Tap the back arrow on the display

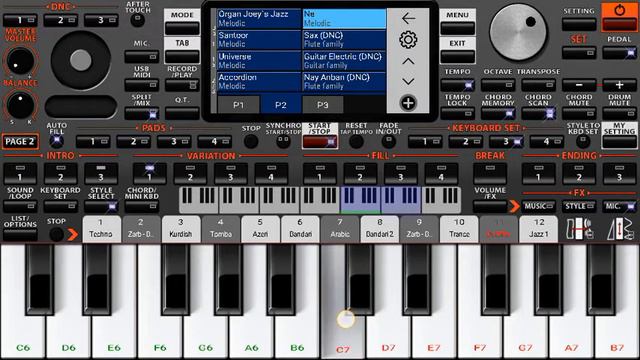tap(408, 18)
